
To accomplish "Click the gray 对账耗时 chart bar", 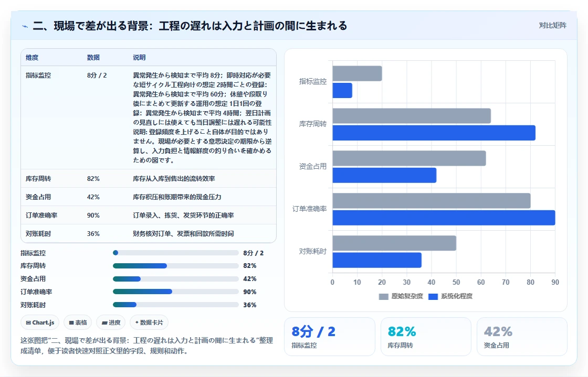I will click(x=394, y=243).
